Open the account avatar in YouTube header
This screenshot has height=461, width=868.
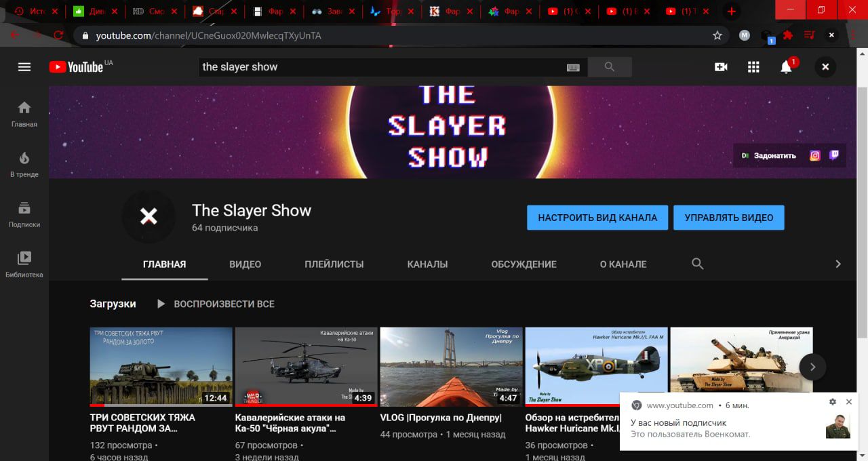click(x=825, y=67)
